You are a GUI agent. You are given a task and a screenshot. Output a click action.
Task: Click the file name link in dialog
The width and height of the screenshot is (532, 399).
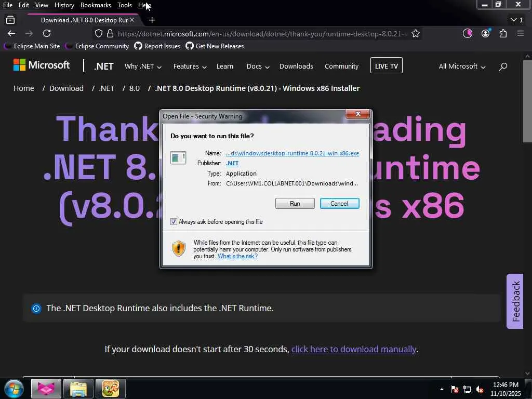292,153
